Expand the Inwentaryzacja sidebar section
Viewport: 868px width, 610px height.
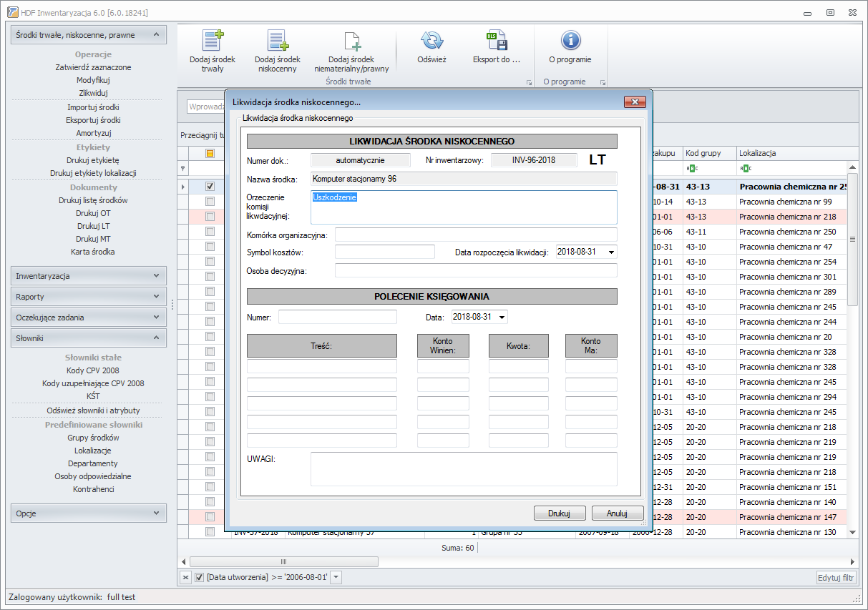(x=89, y=276)
